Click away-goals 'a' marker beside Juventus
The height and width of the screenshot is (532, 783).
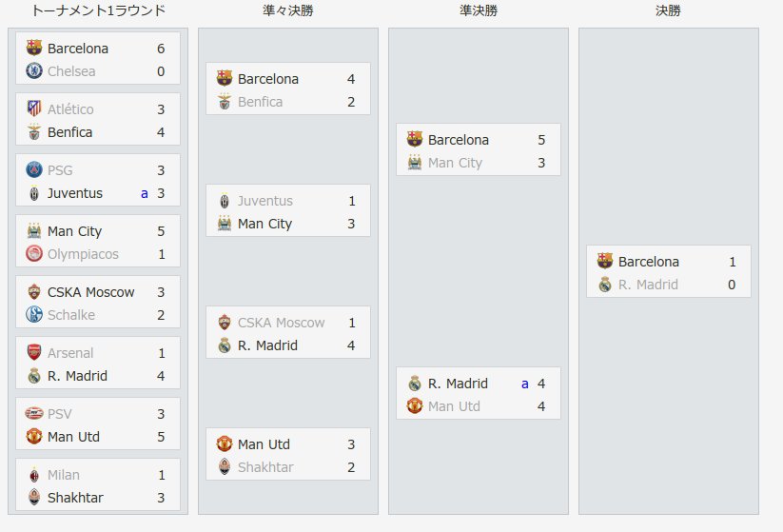pos(145,193)
